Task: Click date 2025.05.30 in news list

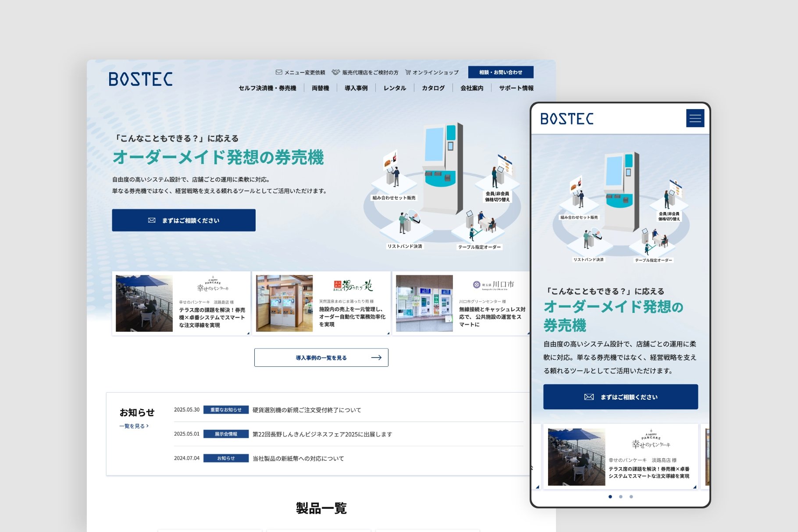Action: pyautogui.click(x=187, y=410)
